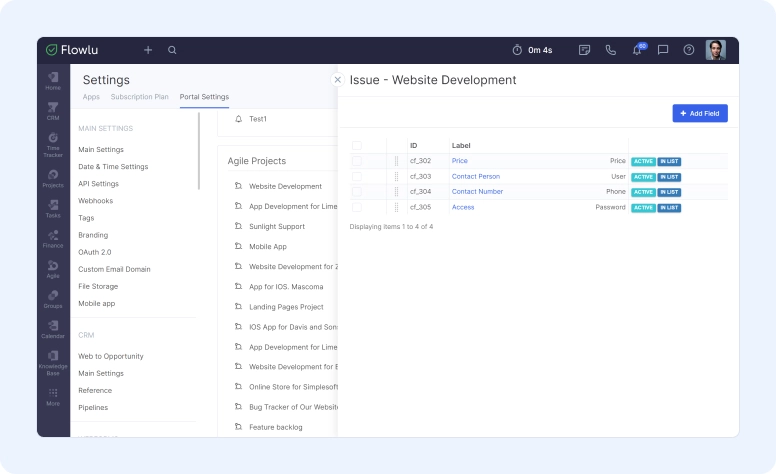This screenshot has width=776, height=474.
Task: Check the Contact Number row checkbox
Action: [357, 191]
